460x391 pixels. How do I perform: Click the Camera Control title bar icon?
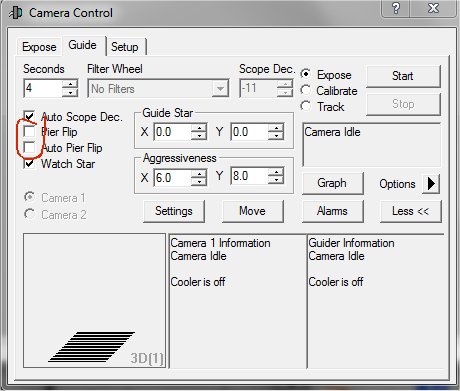(x=16, y=13)
